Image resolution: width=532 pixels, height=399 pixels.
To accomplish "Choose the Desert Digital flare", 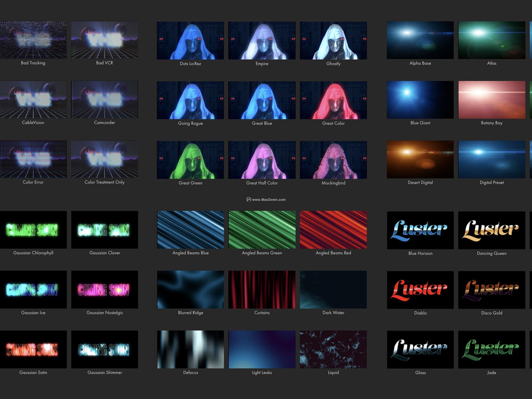I will [420, 160].
